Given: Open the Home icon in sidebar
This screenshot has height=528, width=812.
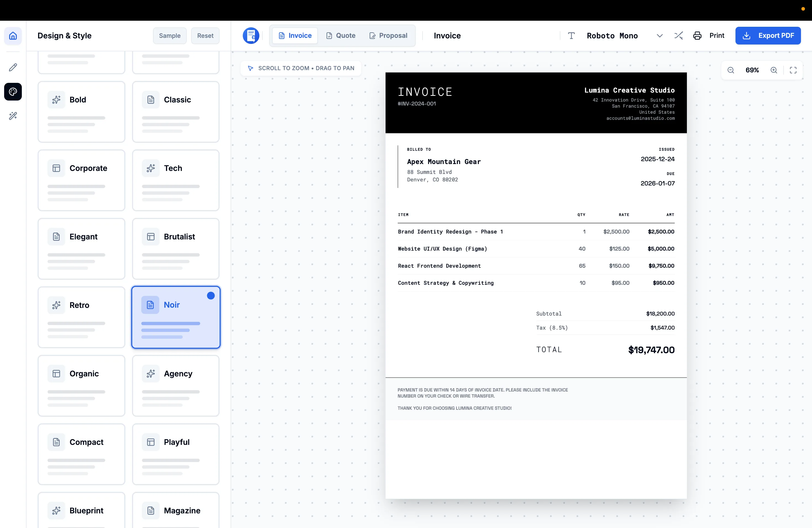Looking at the screenshot, I should point(13,35).
